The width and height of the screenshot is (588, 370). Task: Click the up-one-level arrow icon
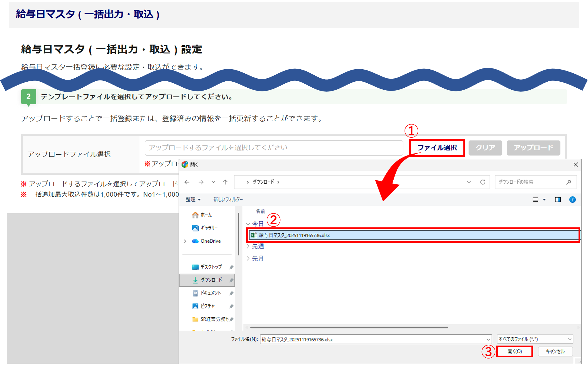point(225,182)
